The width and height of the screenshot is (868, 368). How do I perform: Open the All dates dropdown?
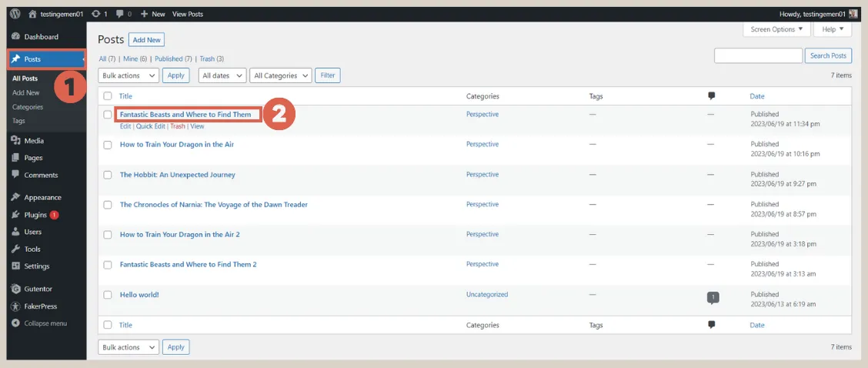[x=222, y=75]
